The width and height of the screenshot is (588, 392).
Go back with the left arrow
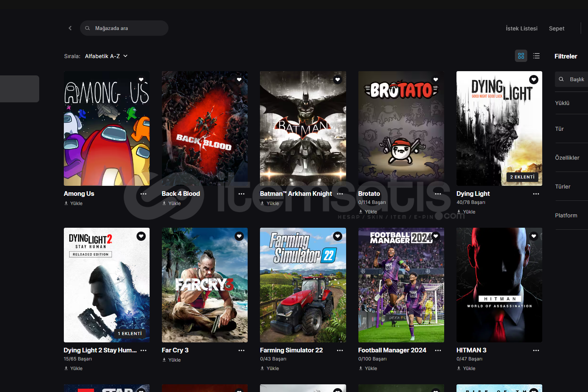pos(70,28)
